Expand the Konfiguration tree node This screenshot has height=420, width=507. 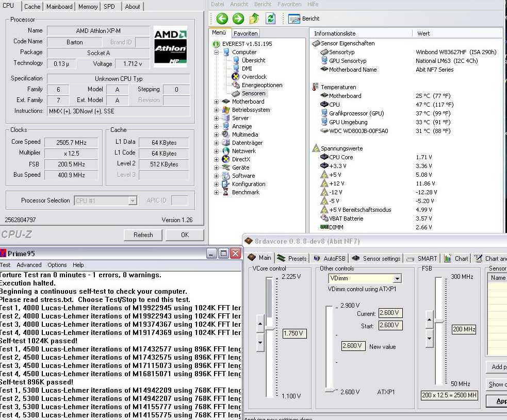216,184
